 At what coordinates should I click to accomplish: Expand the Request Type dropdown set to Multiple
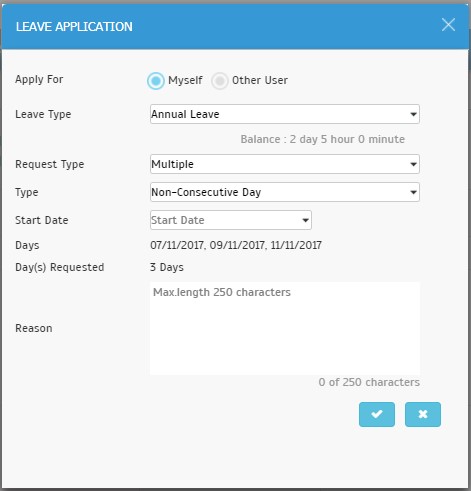coord(285,164)
